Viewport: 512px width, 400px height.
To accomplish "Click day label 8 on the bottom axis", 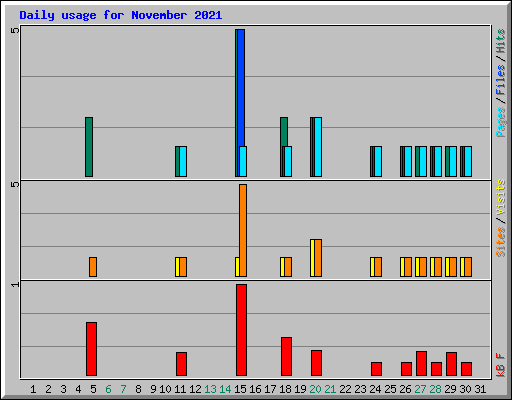I will [x=138, y=389].
